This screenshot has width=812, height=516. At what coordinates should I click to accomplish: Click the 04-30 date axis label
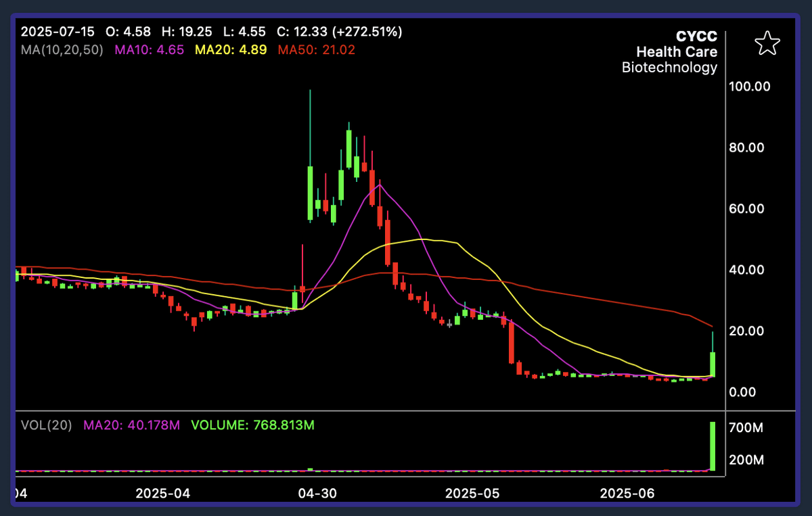pos(318,494)
